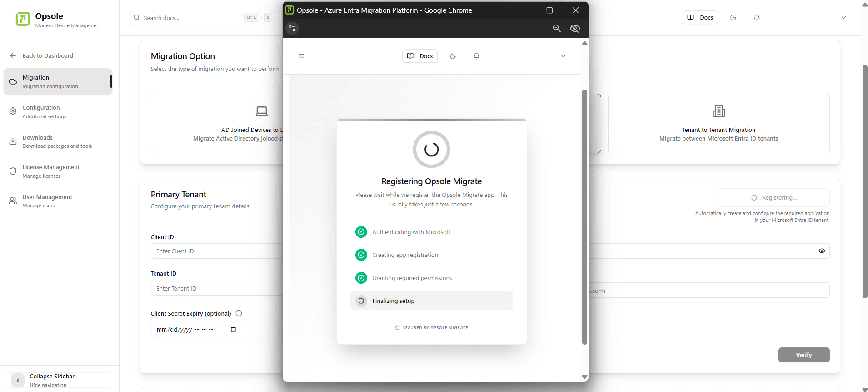Click the Collapse Sidebar chevron button
Image resolution: width=868 pixels, height=392 pixels.
[x=18, y=380]
